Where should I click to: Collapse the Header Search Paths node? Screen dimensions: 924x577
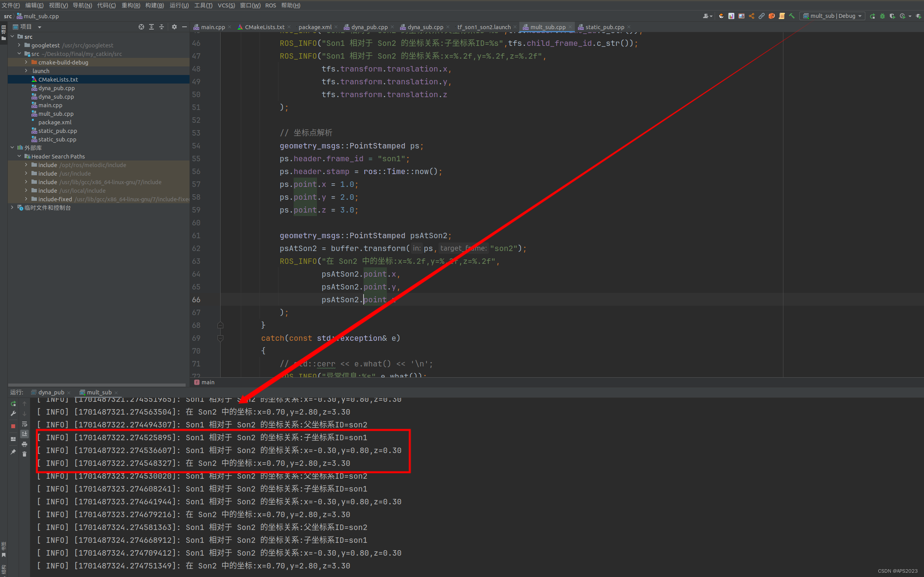pyautogui.click(x=19, y=156)
